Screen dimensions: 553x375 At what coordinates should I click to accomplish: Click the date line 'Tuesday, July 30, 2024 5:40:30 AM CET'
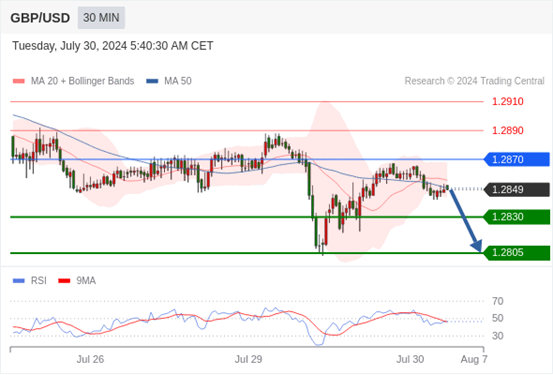tap(113, 46)
